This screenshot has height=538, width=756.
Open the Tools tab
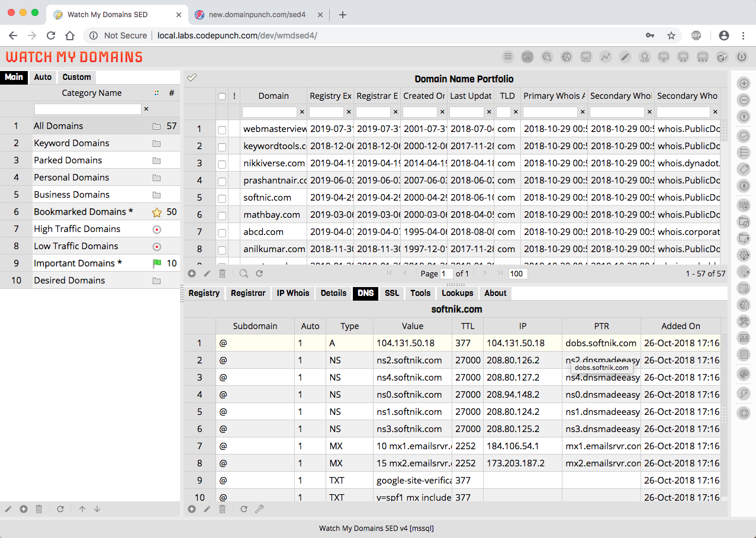pyautogui.click(x=420, y=293)
